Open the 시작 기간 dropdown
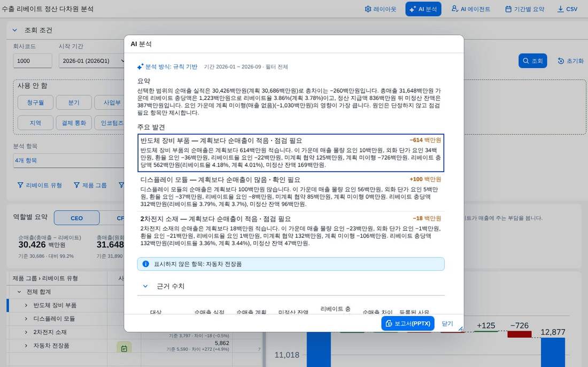This screenshot has height=367, width=588. pyautogui.click(x=91, y=61)
